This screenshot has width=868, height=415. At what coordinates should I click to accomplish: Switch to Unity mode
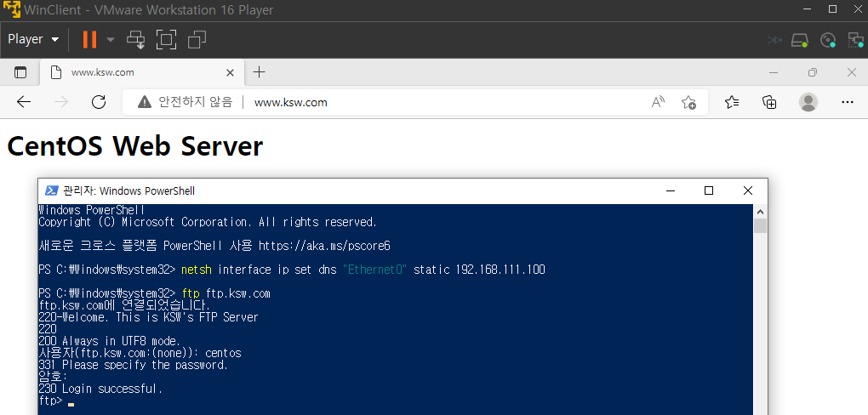[x=197, y=39]
